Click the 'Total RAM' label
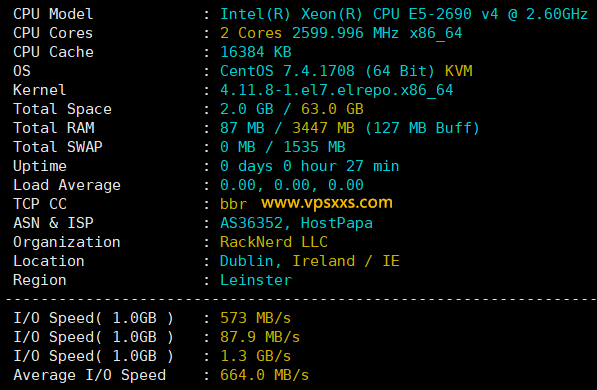The image size is (597, 390). point(54,128)
